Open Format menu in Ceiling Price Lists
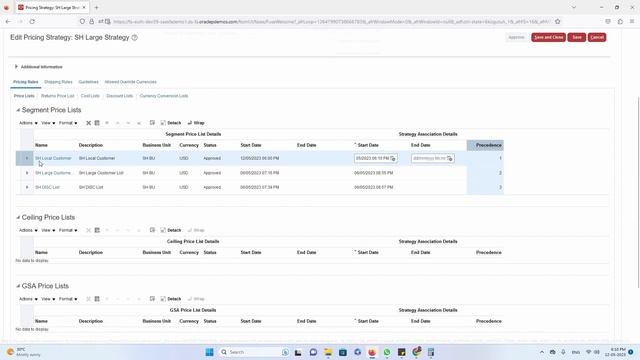 pos(68,230)
